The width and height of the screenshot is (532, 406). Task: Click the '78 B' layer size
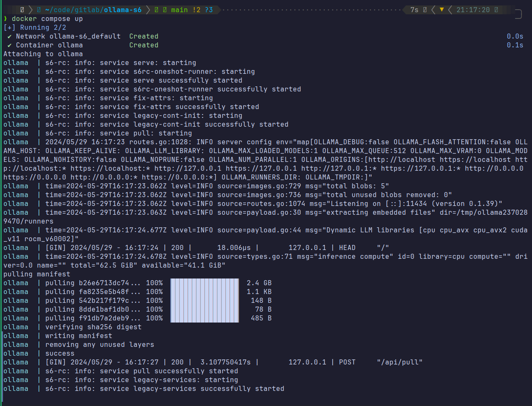pos(263,310)
